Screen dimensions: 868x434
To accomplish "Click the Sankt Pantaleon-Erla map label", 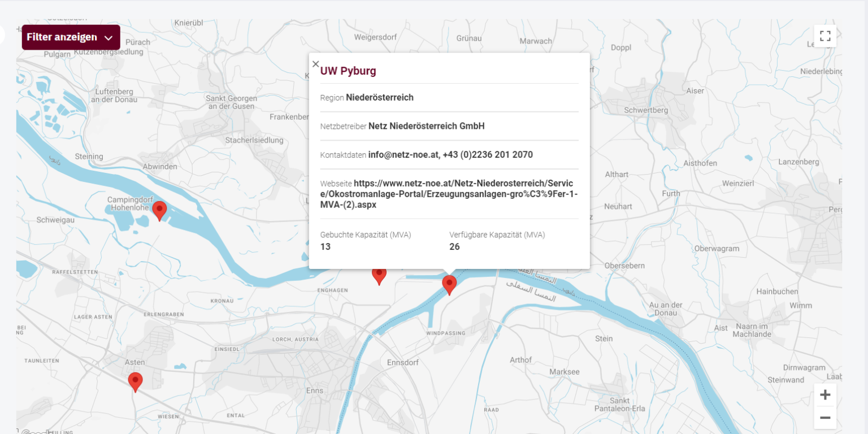I will click(x=620, y=405).
